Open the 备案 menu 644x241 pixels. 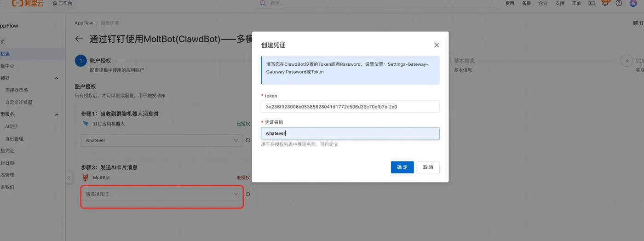point(527,3)
